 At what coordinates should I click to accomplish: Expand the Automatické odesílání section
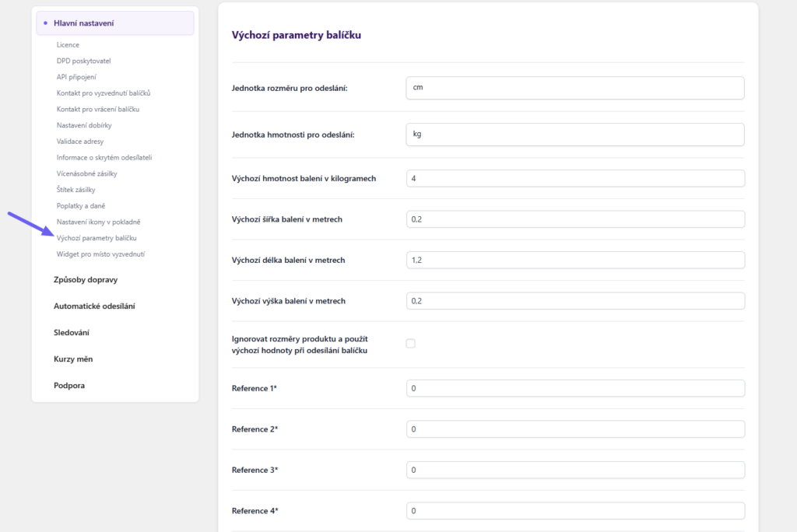[94, 306]
